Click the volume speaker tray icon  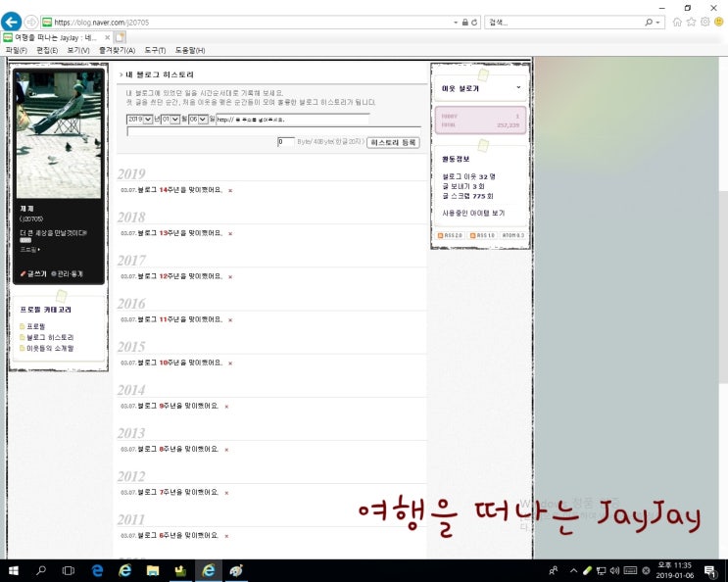click(614, 570)
